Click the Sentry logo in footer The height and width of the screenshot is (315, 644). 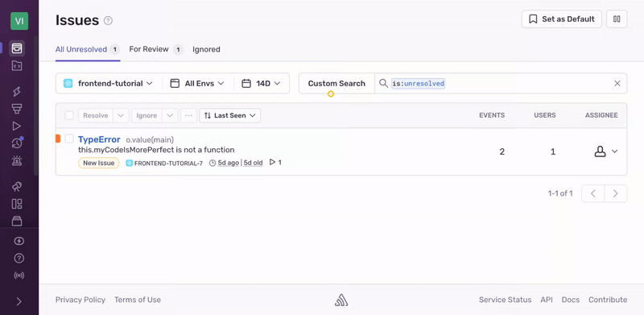pyautogui.click(x=341, y=300)
